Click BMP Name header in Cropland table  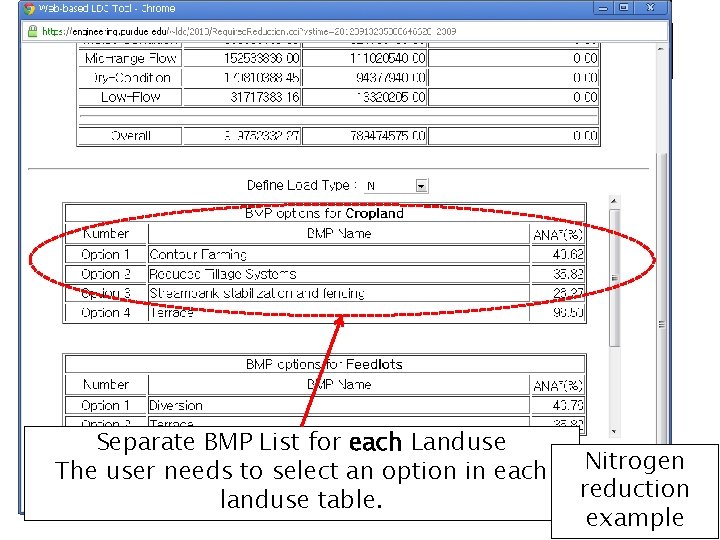339,234
